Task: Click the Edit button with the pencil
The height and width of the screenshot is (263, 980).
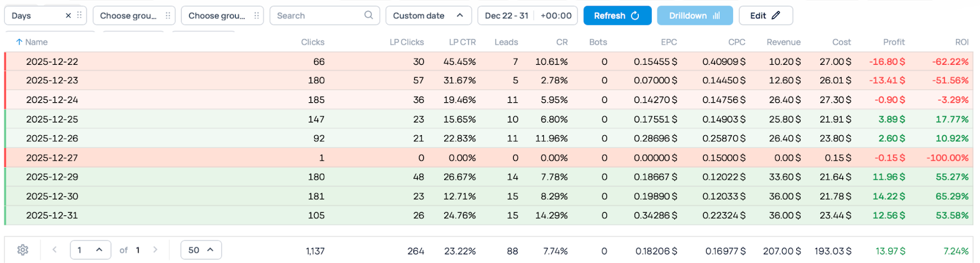Action: point(765,16)
